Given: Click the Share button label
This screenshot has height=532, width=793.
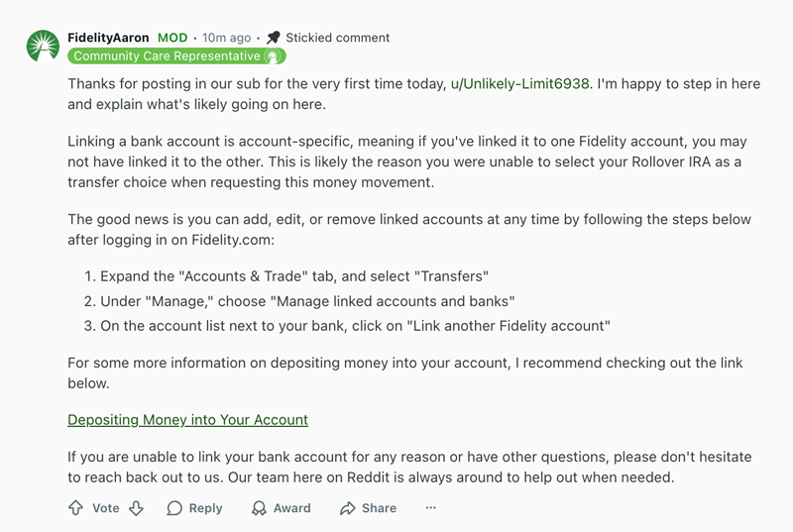Looking at the screenshot, I should click(x=379, y=508).
